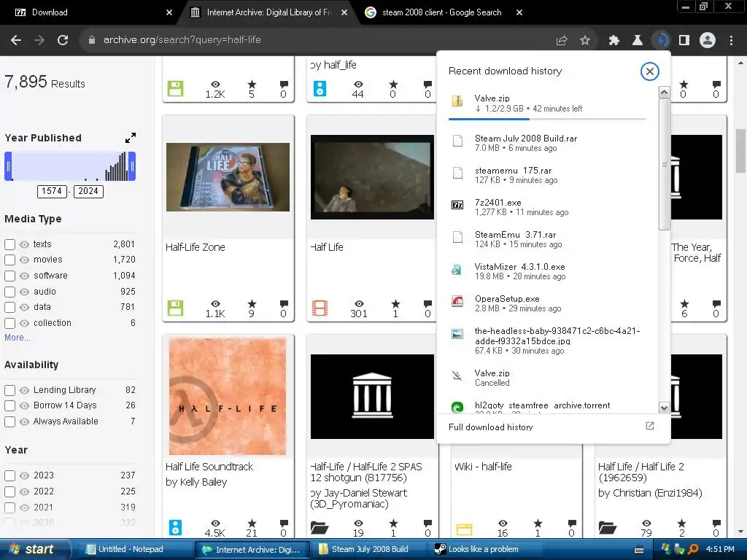The width and height of the screenshot is (747, 560).
Task: Check the Always Available checkbox
Action: (x=9, y=421)
